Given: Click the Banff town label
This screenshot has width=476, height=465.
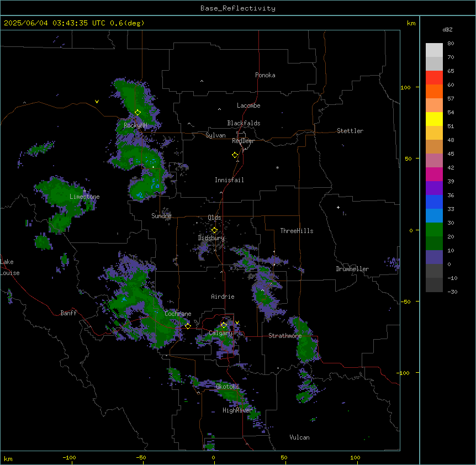Looking at the screenshot, I should pyautogui.click(x=68, y=313).
